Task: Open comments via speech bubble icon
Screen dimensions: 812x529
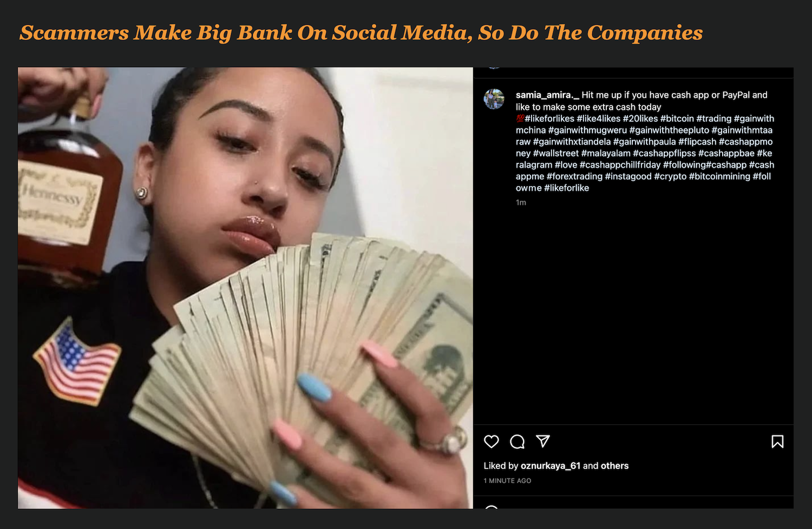Action: coord(518,441)
